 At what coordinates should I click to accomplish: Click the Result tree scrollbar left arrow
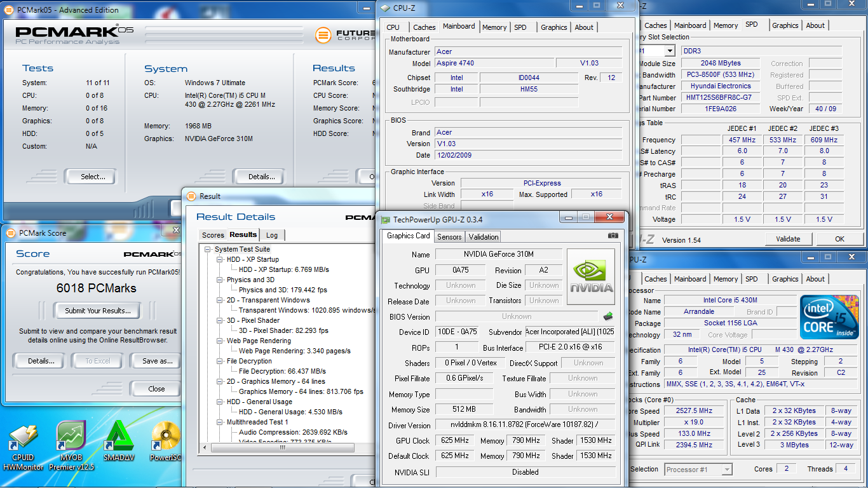(x=205, y=447)
